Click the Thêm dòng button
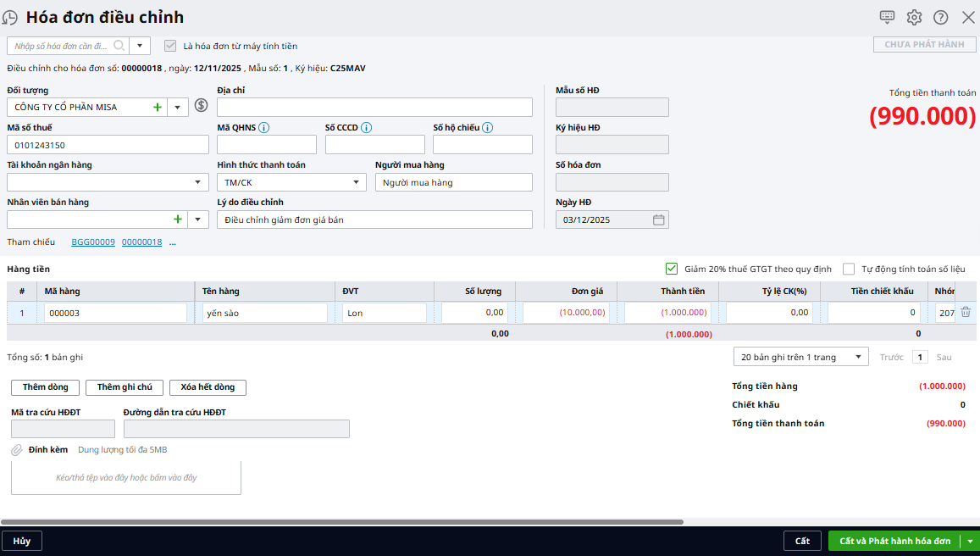This screenshot has height=556, width=980. pos(45,387)
